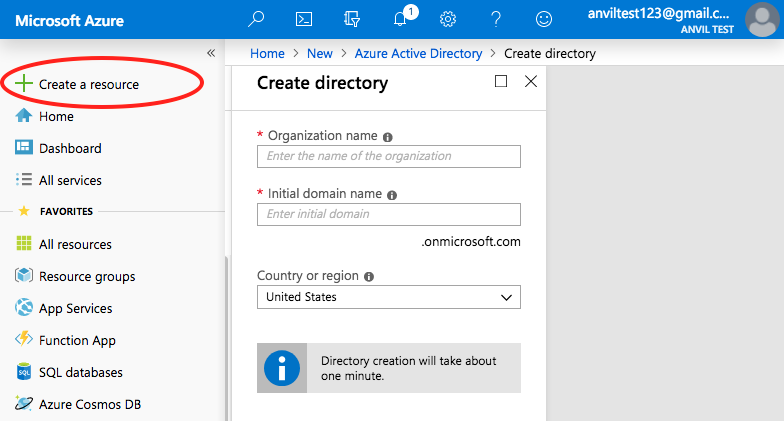Click the FAVORITES star icon
Viewport: 784px width, 421px height.
coord(24,211)
